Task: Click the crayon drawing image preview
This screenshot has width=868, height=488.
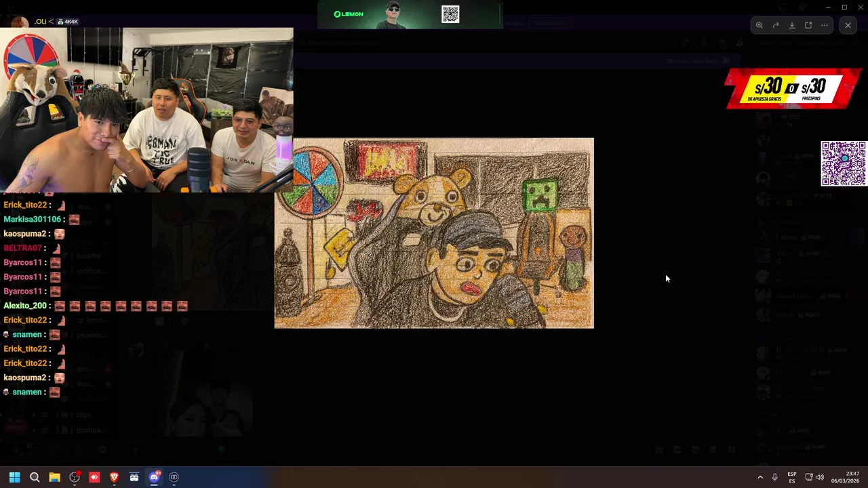Action: [x=434, y=233]
